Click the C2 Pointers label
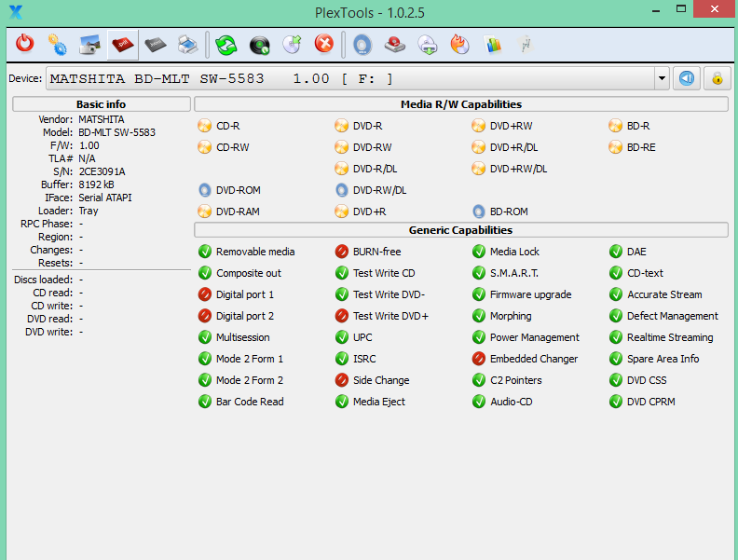 (516, 380)
